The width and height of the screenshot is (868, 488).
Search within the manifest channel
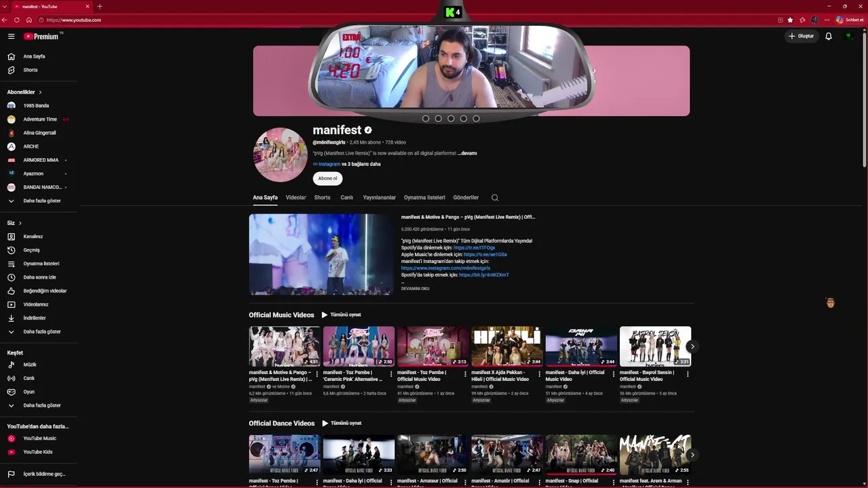(495, 198)
